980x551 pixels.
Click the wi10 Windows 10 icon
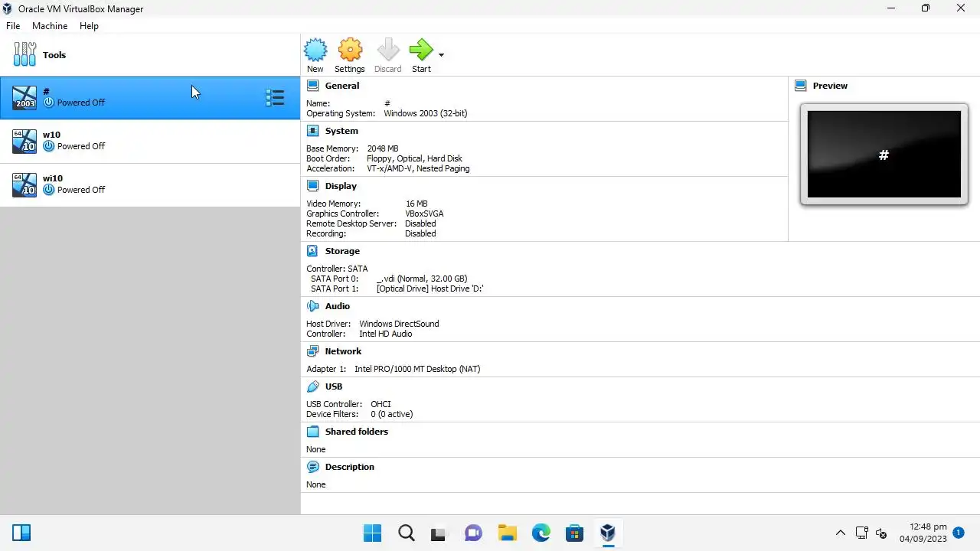[24, 184]
